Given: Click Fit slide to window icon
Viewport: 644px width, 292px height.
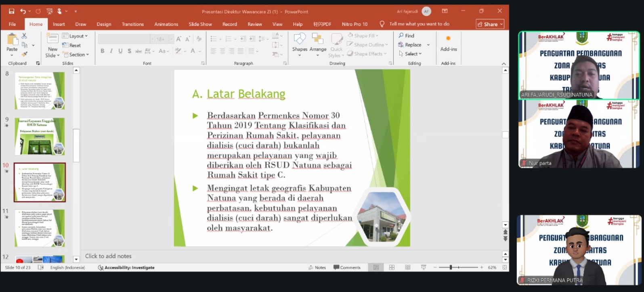Looking at the screenshot, I should 504,267.
